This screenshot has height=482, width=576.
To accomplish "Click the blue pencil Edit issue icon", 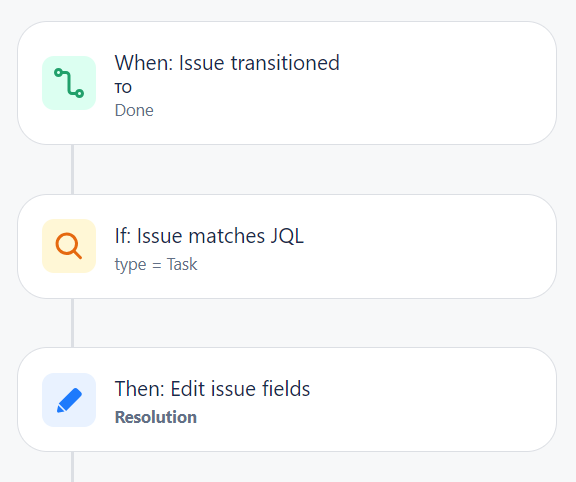I will coord(69,400).
